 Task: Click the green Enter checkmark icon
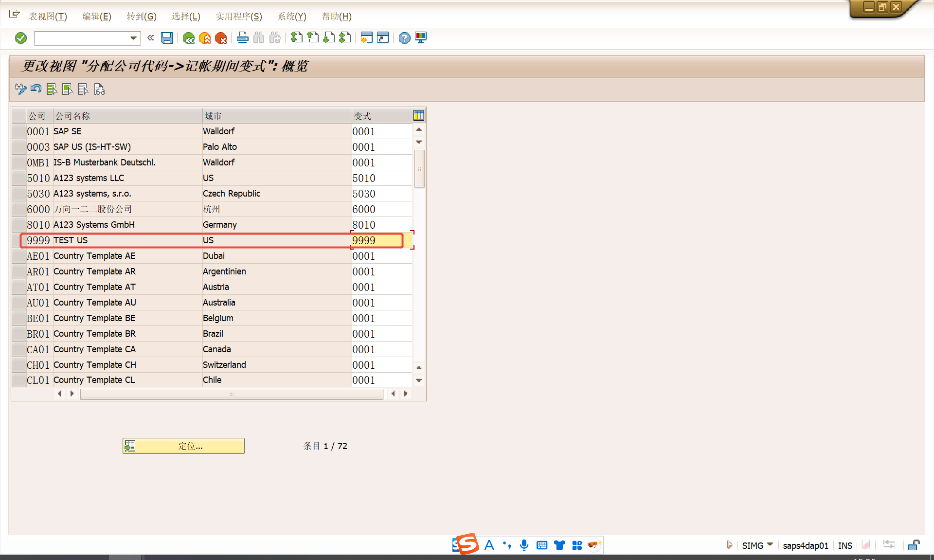[21, 38]
